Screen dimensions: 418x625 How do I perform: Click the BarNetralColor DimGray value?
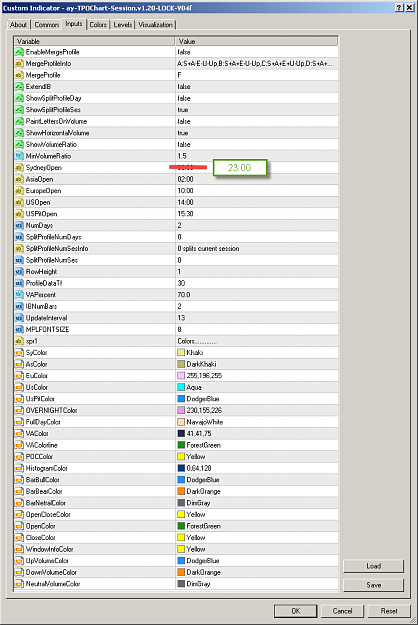tap(198, 503)
